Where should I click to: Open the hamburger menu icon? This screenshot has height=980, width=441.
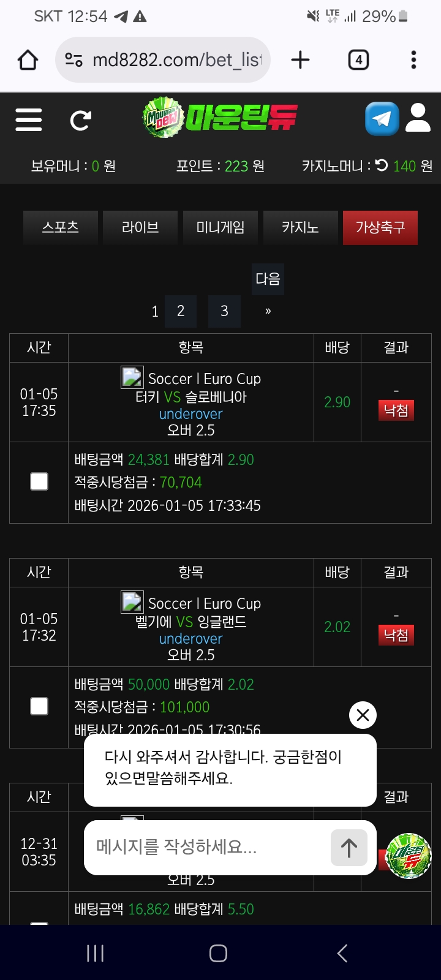(x=29, y=119)
